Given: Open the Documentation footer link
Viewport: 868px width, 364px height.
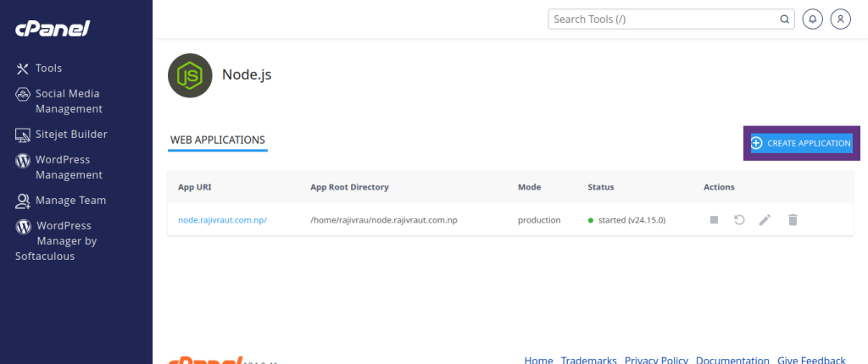Looking at the screenshot, I should tap(732, 360).
